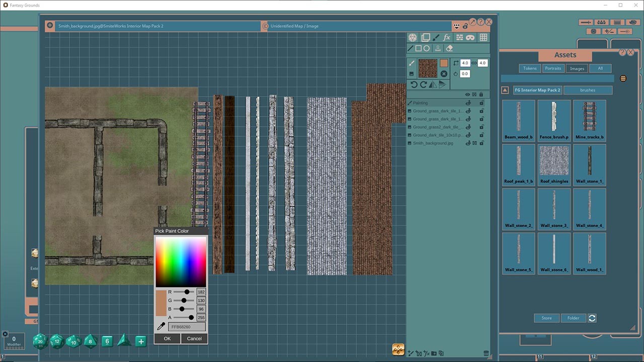Click the flip brush horizontally icon
644x362 pixels.
tap(433, 84)
